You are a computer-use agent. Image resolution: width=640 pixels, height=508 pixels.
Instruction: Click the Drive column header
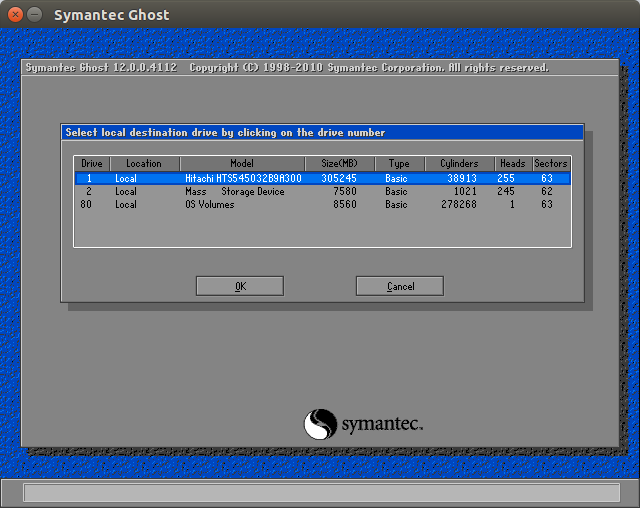92,164
